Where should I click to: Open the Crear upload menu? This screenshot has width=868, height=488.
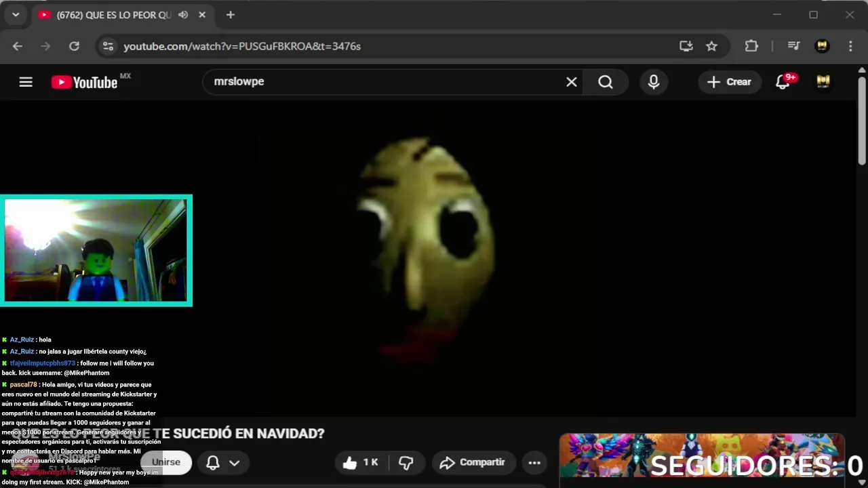pyautogui.click(x=729, y=82)
